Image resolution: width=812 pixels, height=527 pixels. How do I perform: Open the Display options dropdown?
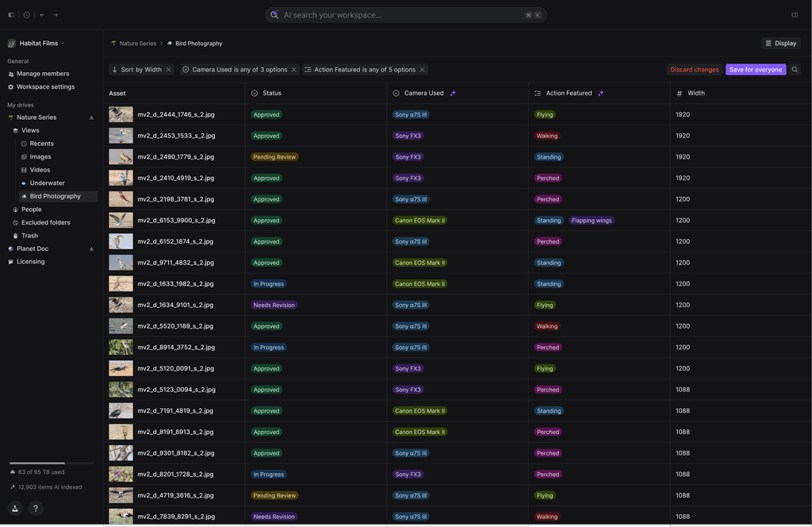[780, 43]
